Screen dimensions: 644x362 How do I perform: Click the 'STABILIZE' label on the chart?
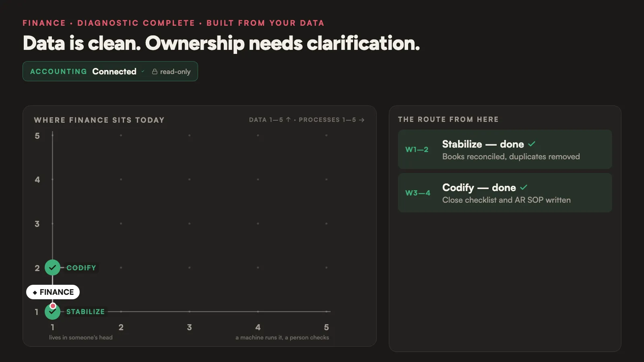pos(85,312)
